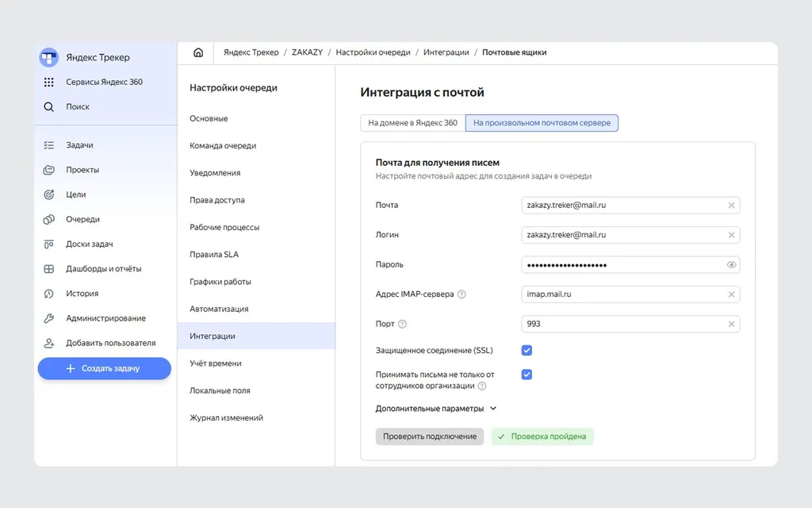
Task: Open help hint next to Порт
Action: (402, 324)
